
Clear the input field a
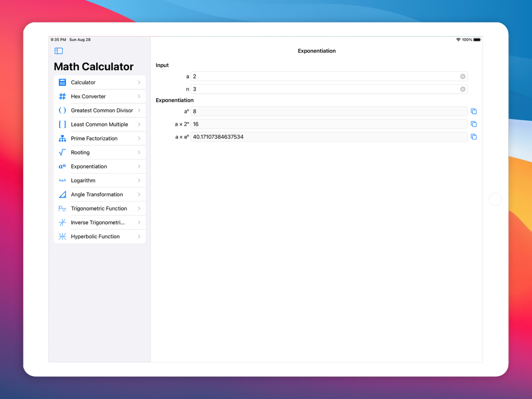click(462, 76)
